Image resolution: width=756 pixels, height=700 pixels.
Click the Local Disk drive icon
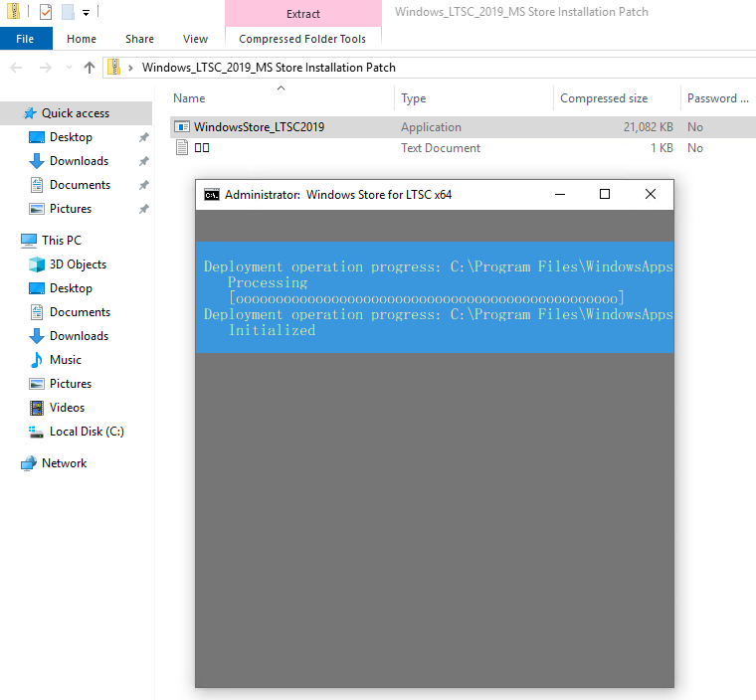pyautogui.click(x=36, y=432)
